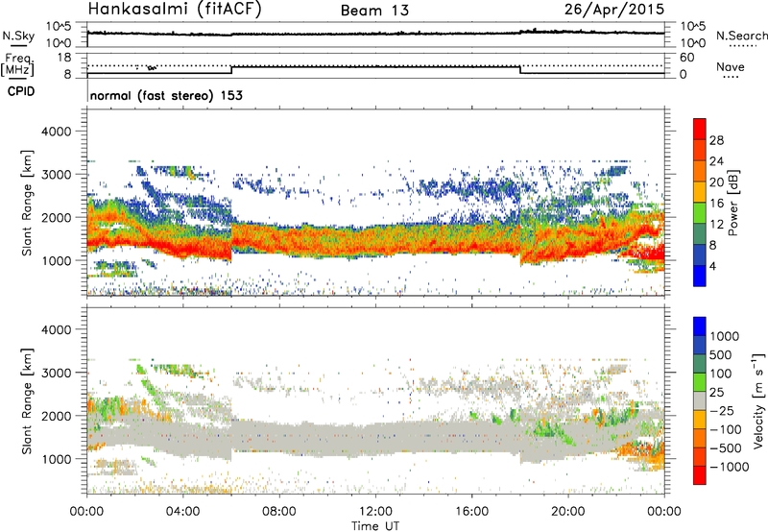Click the '08:00' time axis tick label

coord(279,512)
